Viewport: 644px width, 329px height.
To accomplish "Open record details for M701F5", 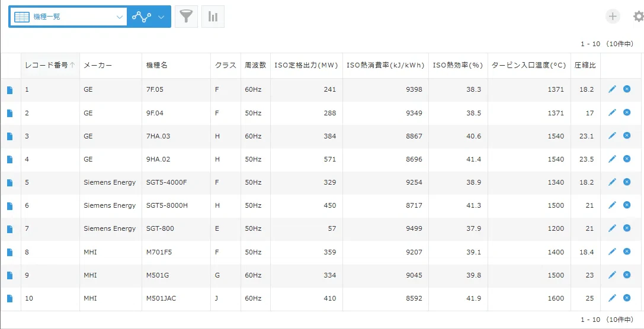I will tap(10, 252).
